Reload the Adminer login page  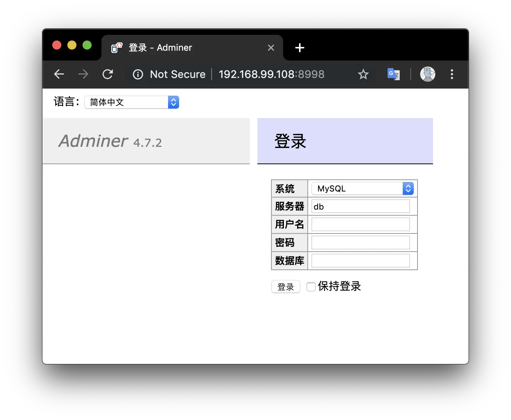tap(107, 74)
